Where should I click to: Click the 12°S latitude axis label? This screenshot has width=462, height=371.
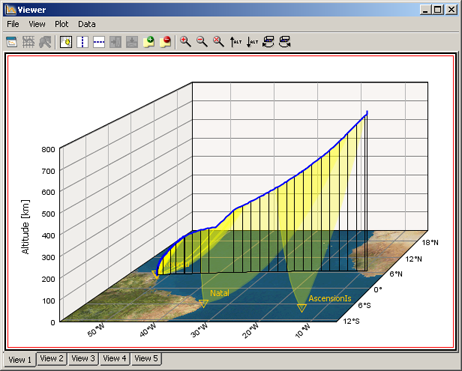coord(351,321)
